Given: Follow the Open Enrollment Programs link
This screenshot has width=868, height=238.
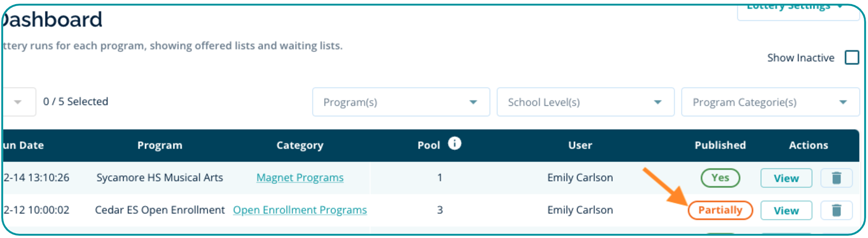Looking at the screenshot, I should pyautogui.click(x=300, y=210).
